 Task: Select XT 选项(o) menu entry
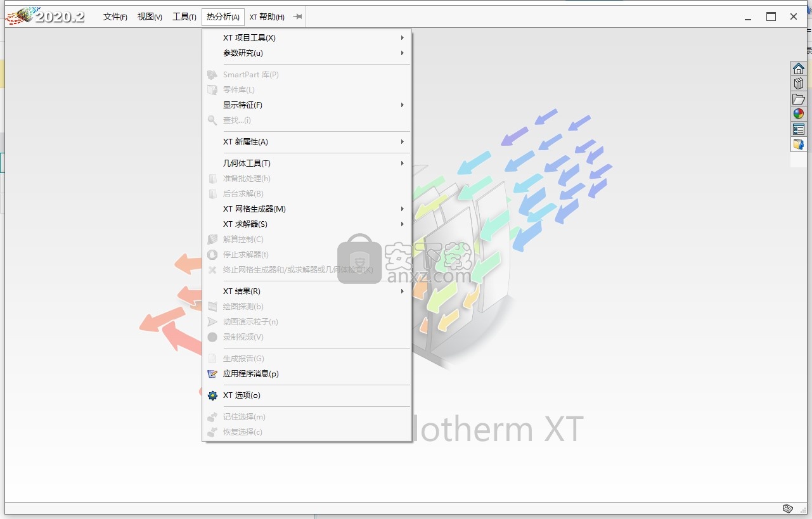(307, 395)
